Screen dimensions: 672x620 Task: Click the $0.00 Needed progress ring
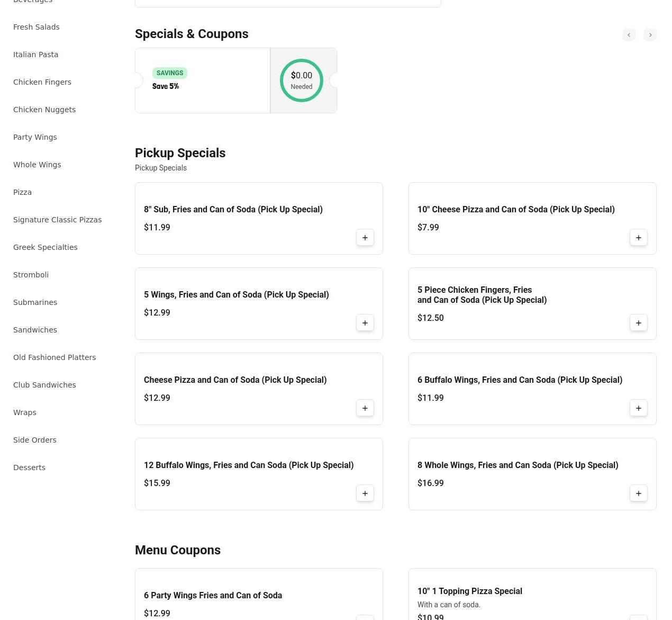tap(302, 80)
